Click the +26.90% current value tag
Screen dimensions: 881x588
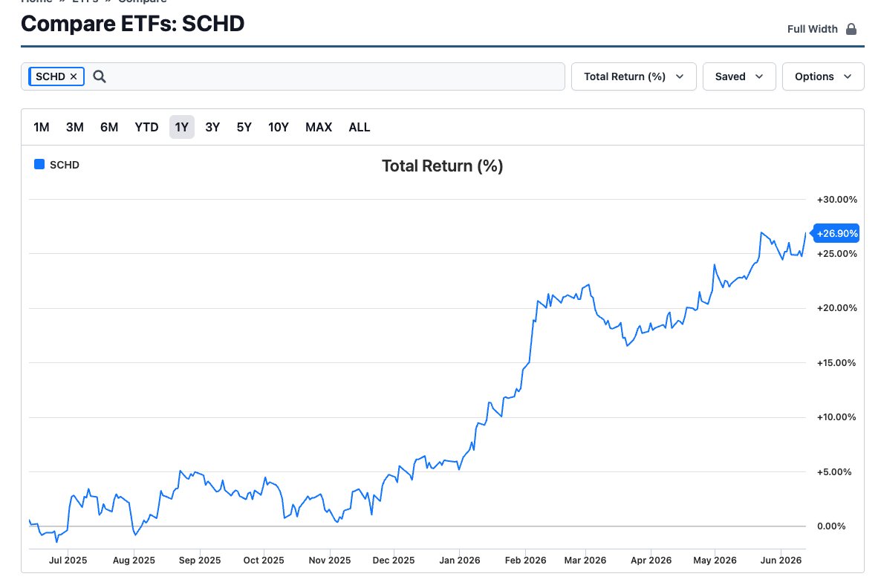pos(836,234)
